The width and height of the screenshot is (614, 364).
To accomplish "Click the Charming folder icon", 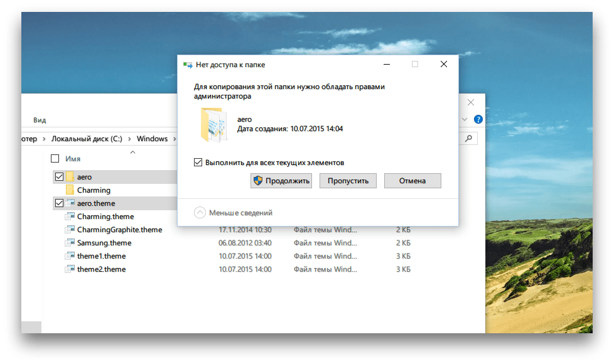I will (70, 190).
